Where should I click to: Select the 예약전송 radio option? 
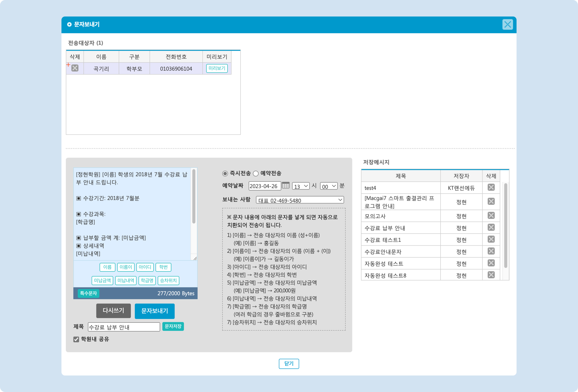pyautogui.click(x=256, y=173)
